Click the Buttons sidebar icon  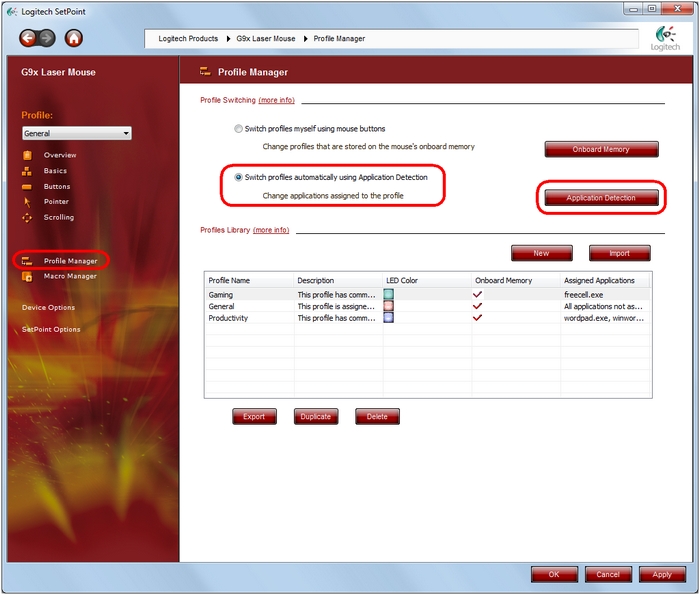[x=27, y=187]
